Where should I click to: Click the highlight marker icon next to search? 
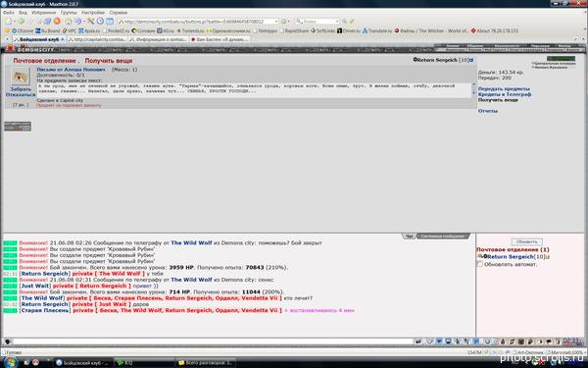[352, 22]
